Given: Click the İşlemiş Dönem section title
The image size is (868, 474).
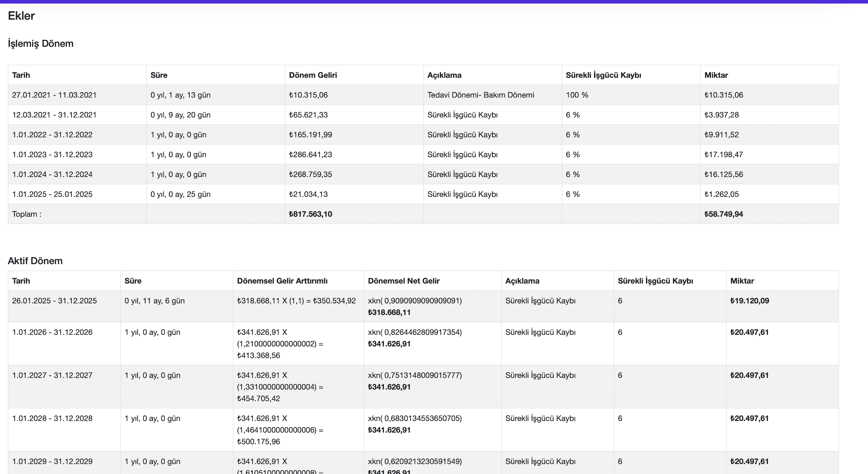Looking at the screenshot, I should point(41,43).
